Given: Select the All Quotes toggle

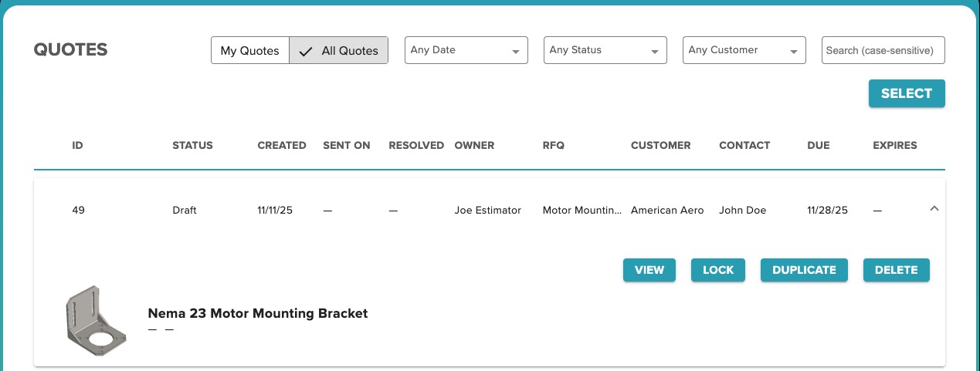Looking at the screenshot, I should pyautogui.click(x=338, y=51).
